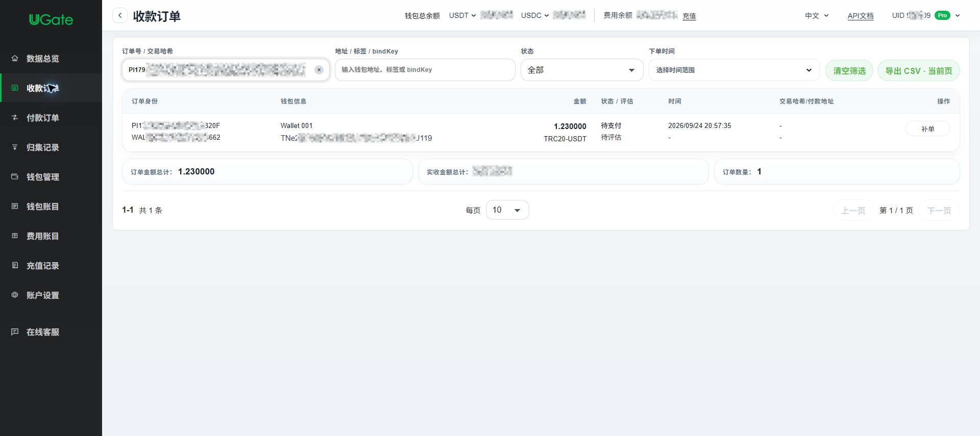
Task: Click the 钱包账目 ledger icon
Action: tap(15, 206)
